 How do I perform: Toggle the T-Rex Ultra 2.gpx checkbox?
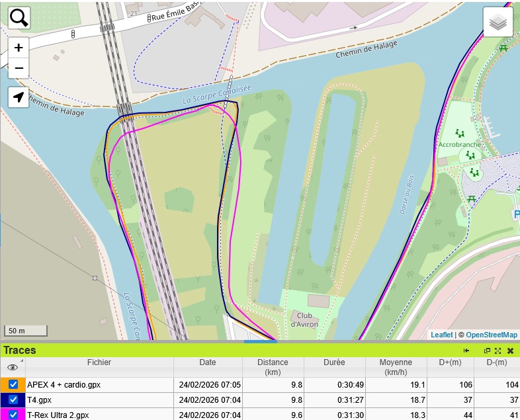[13, 415]
